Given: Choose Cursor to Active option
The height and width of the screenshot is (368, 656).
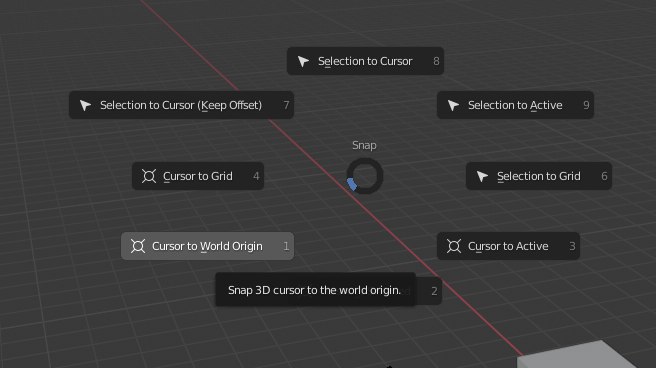Looking at the screenshot, I should pyautogui.click(x=508, y=246).
